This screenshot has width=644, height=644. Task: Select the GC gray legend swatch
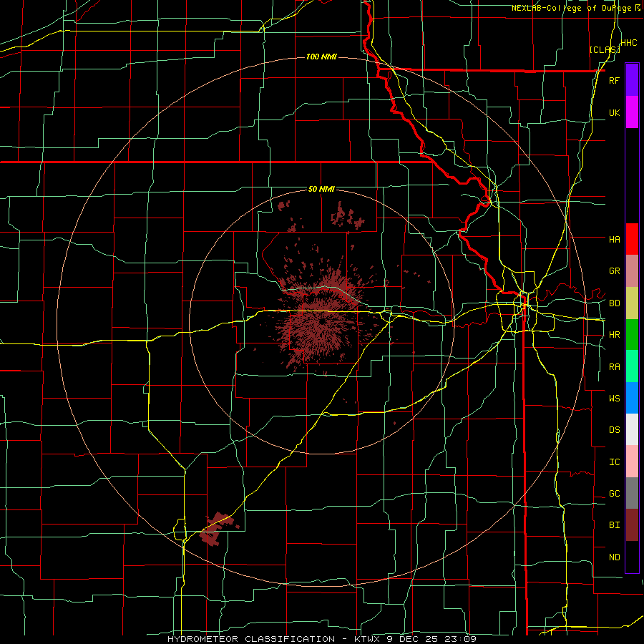click(x=632, y=493)
